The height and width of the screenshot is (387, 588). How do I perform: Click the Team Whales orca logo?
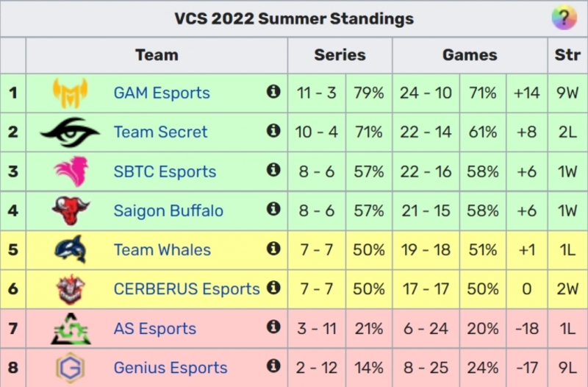(x=71, y=249)
